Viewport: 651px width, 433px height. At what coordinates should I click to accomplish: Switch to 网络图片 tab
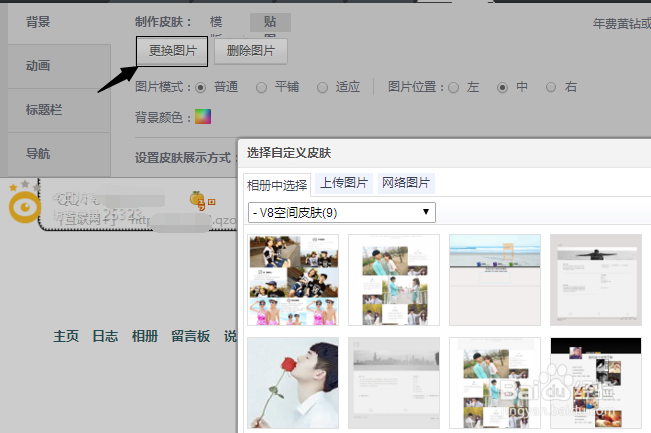(x=406, y=183)
